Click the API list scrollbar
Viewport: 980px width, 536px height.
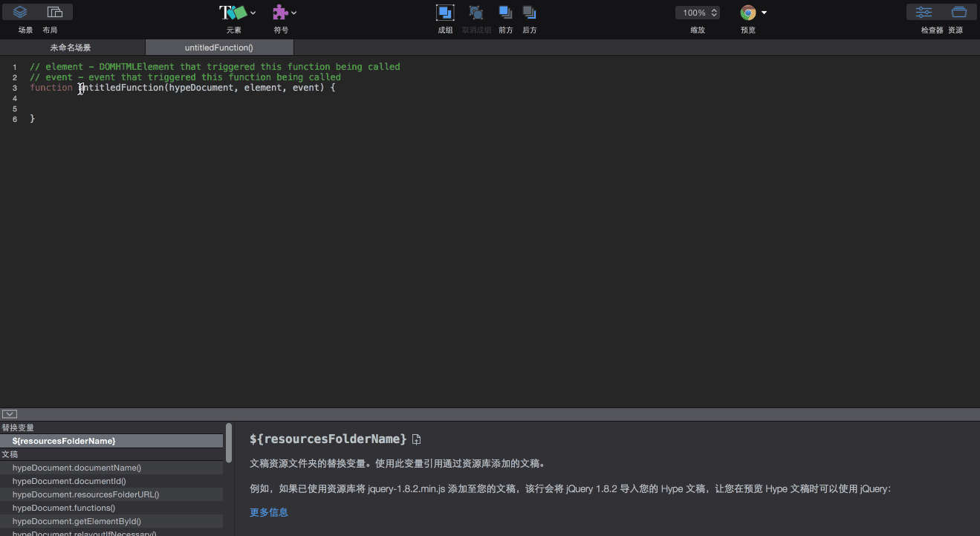(229, 443)
